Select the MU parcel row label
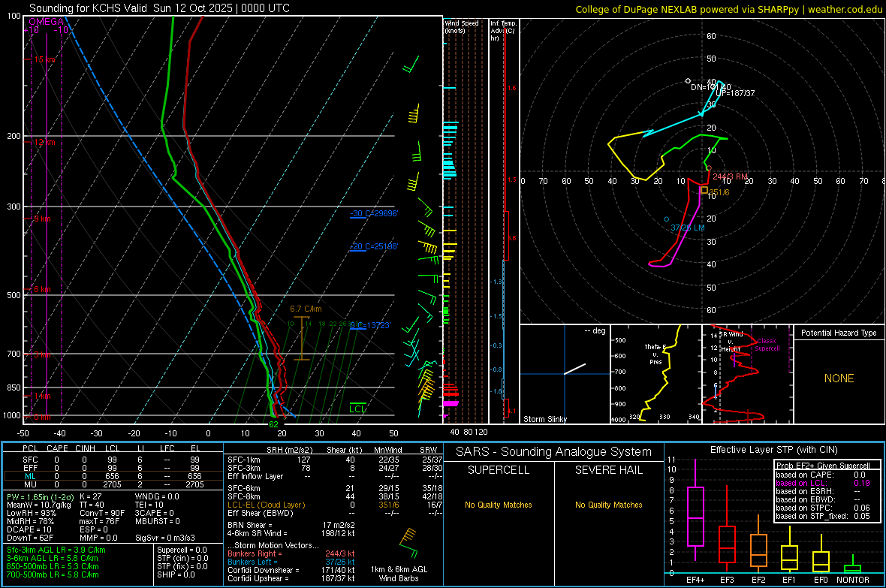The width and height of the screenshot is (886, 588). click(x=30, y=484)
